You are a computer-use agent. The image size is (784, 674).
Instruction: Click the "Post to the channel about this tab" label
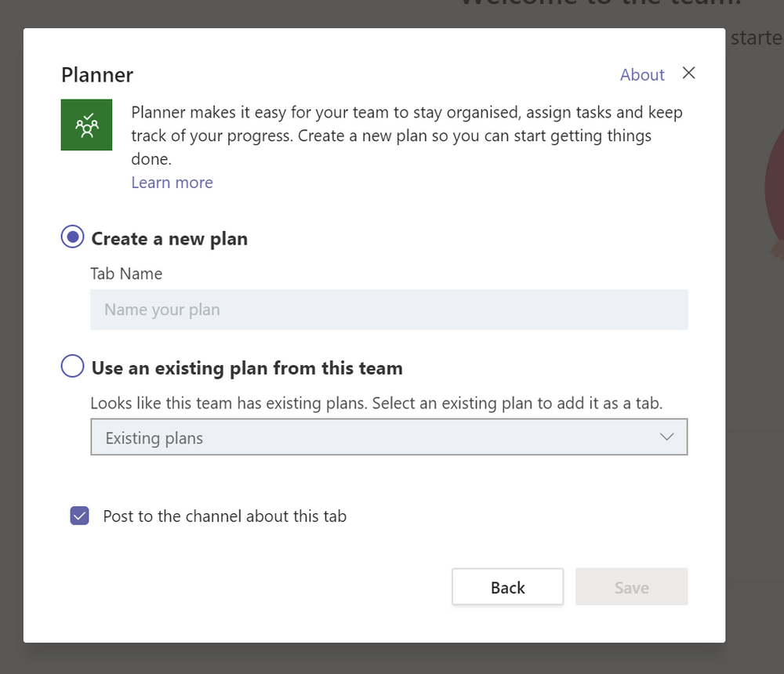(225, 516)
